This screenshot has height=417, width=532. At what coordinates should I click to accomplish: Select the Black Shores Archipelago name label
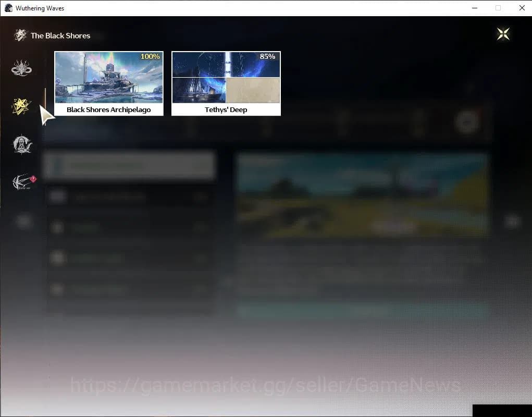[108, 110]
